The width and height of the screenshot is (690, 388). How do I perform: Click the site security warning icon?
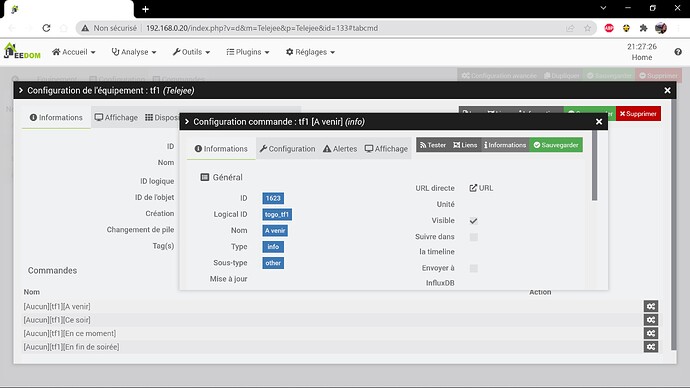pyautogui.click(x=85, y=28)
